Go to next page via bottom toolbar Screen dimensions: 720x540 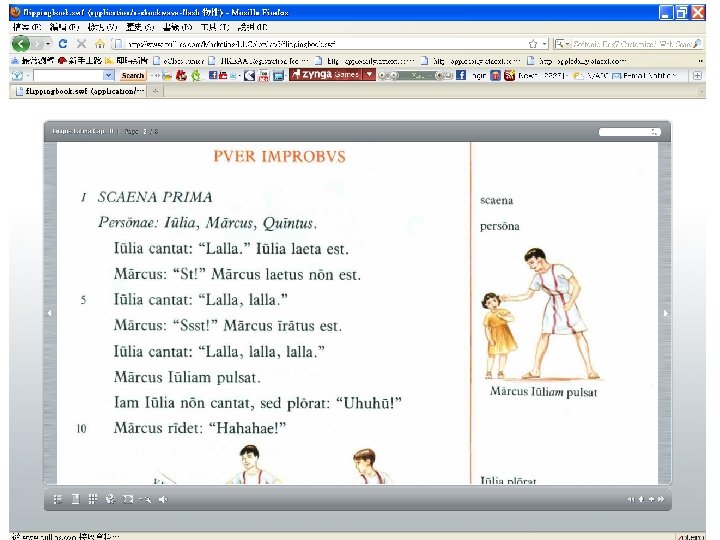651,500
